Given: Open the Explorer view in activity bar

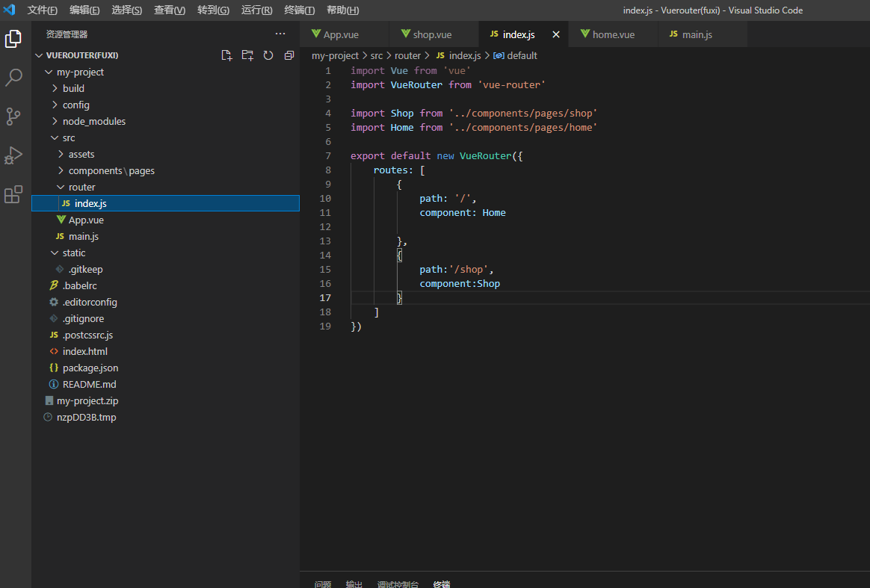Looking at the screenshot, I should click(x=13, y=39).
